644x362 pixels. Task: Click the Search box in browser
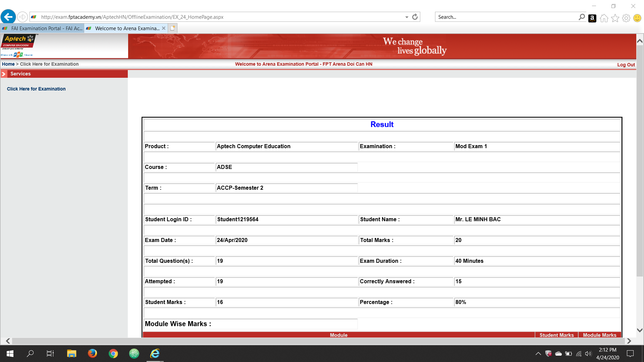tap(506, 17)
